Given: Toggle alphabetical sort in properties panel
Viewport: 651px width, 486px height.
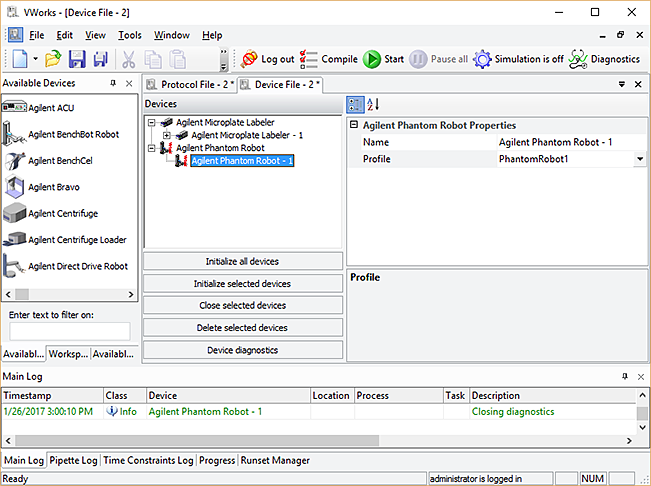Looking at the screenshot, I should pos(373,104).
